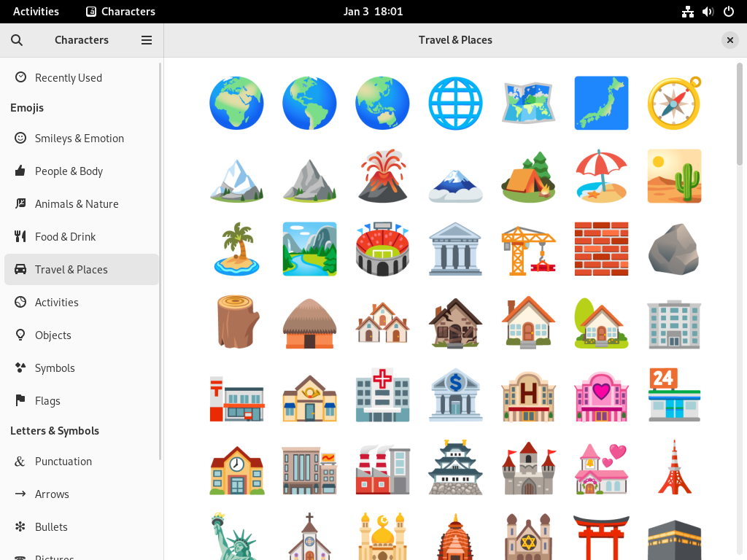747x560 pixels.
Task: Open Symbols category
Action: coord(82,368)
